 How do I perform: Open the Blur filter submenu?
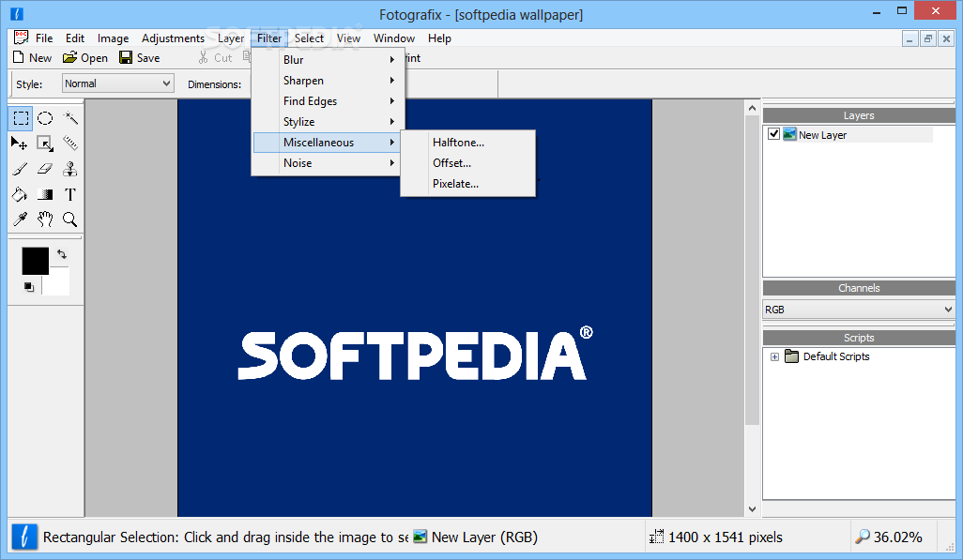tap(328, 59)
